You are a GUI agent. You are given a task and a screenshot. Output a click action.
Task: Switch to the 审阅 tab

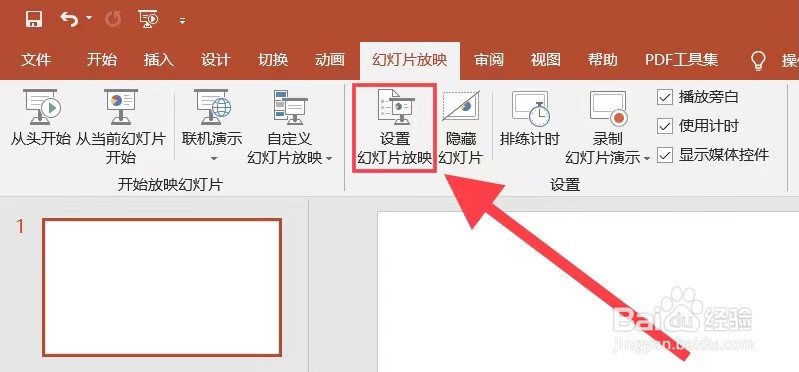[489, 60]
